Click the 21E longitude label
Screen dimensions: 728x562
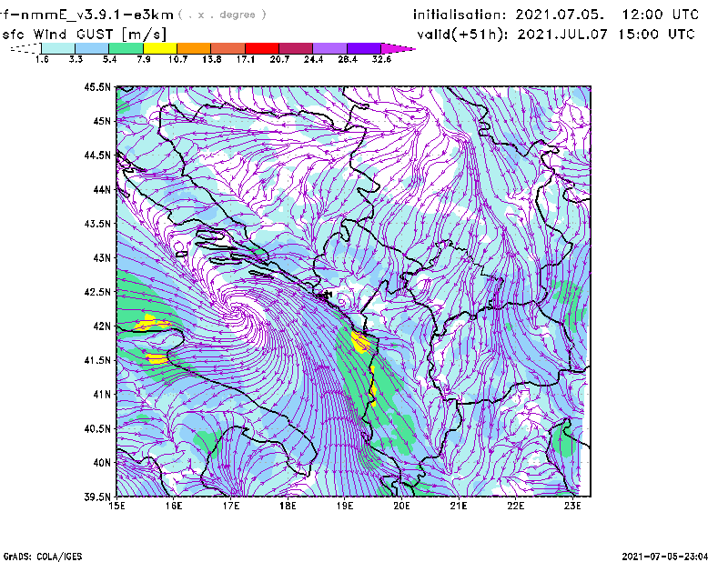(x=459, y=506)
